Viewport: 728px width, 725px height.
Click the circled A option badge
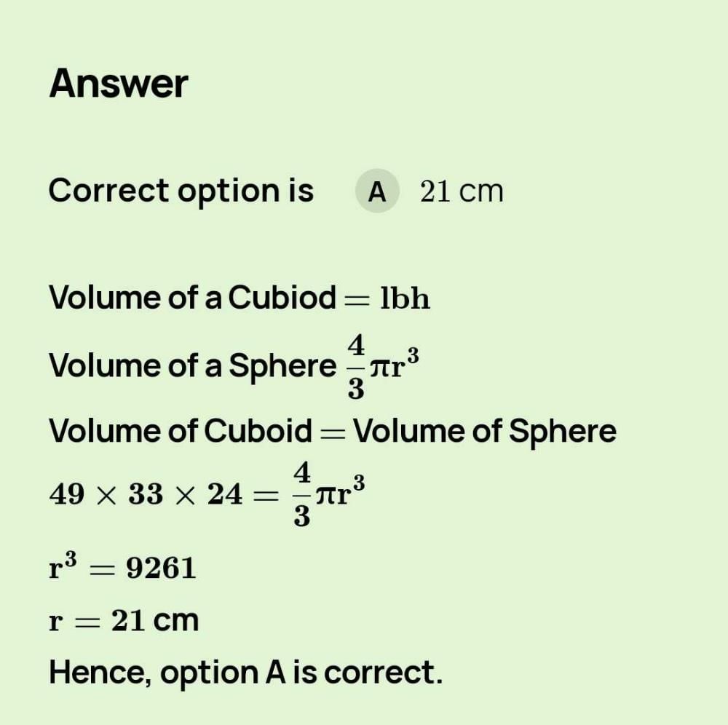click(x=377, y=191)
